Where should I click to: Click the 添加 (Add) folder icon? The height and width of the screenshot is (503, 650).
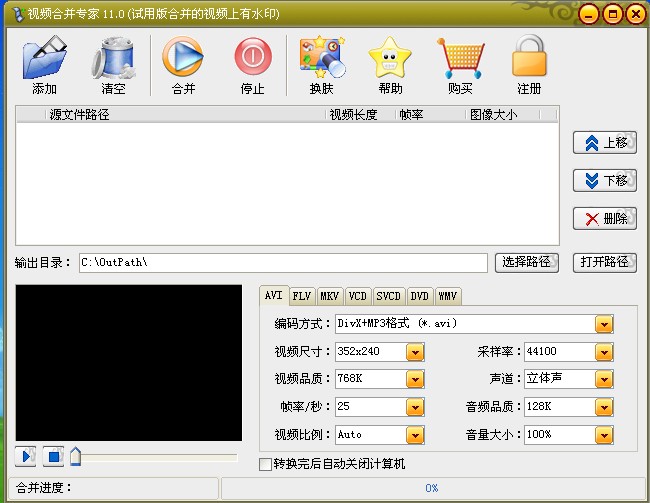click(x=45, y=58)
